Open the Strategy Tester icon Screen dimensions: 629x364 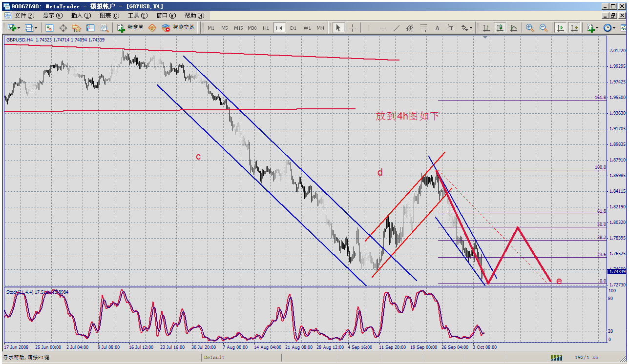pos(104,28)
